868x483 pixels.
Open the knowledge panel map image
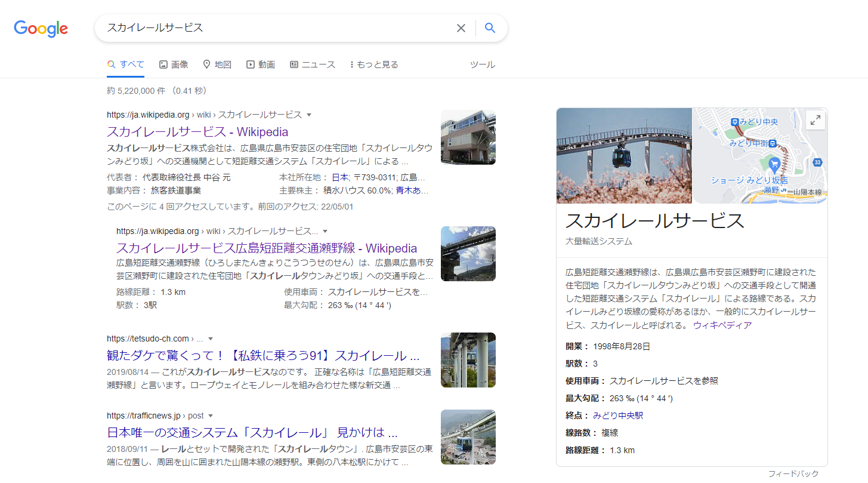click(x=760, y=156)
